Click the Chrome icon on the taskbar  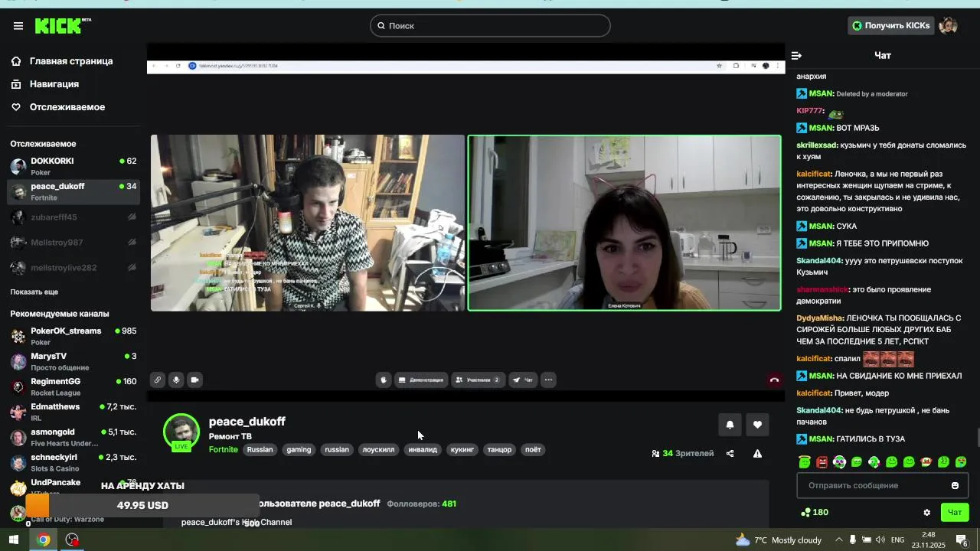[43, 540]
